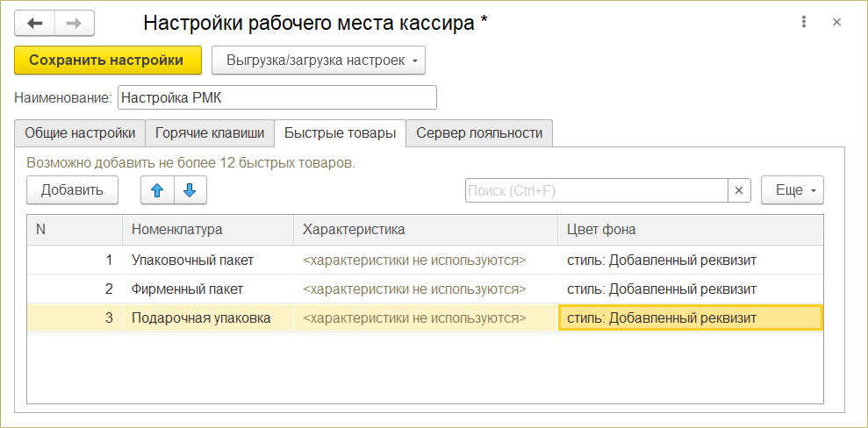Screen dimensions: 868x428
Task: Click row number 2 cell
Action: 75,289
